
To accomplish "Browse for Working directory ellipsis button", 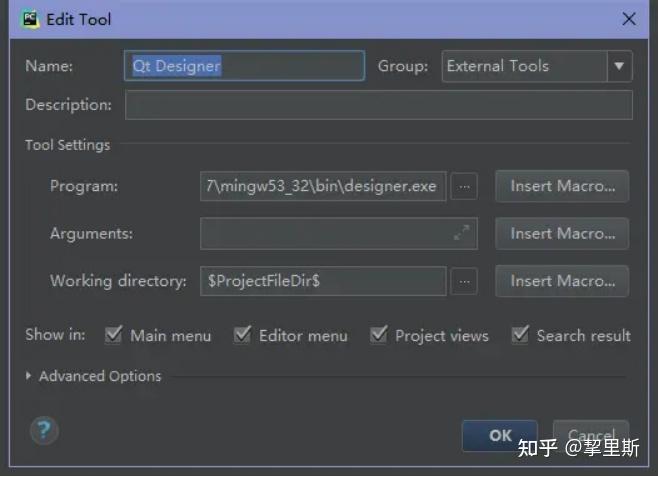I will pyautogui.click(x=464, y=281).
